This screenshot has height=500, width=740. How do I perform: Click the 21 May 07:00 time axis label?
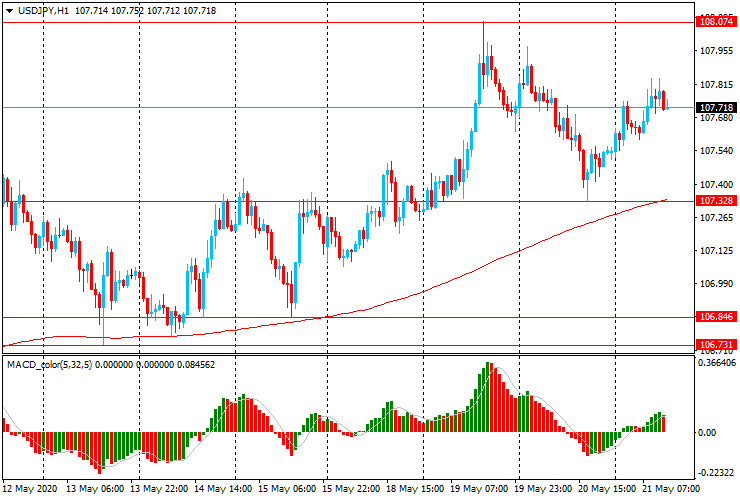pos(671,488)
